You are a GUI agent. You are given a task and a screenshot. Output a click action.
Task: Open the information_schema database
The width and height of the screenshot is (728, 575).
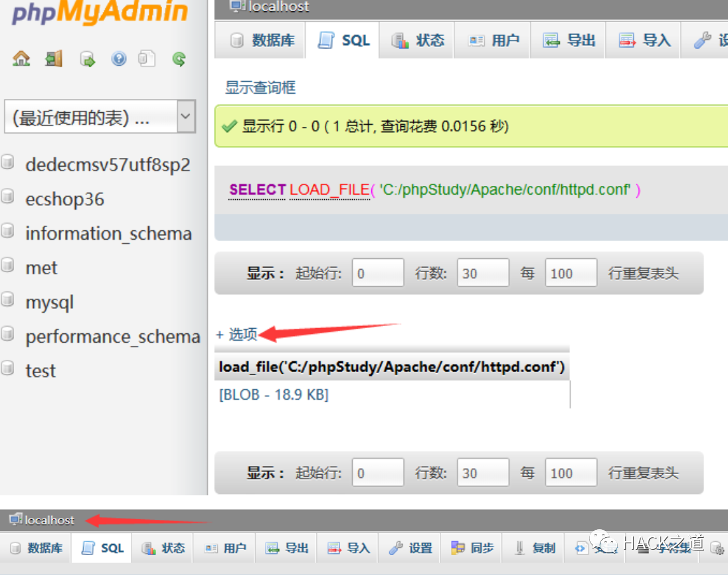(108, 234)
